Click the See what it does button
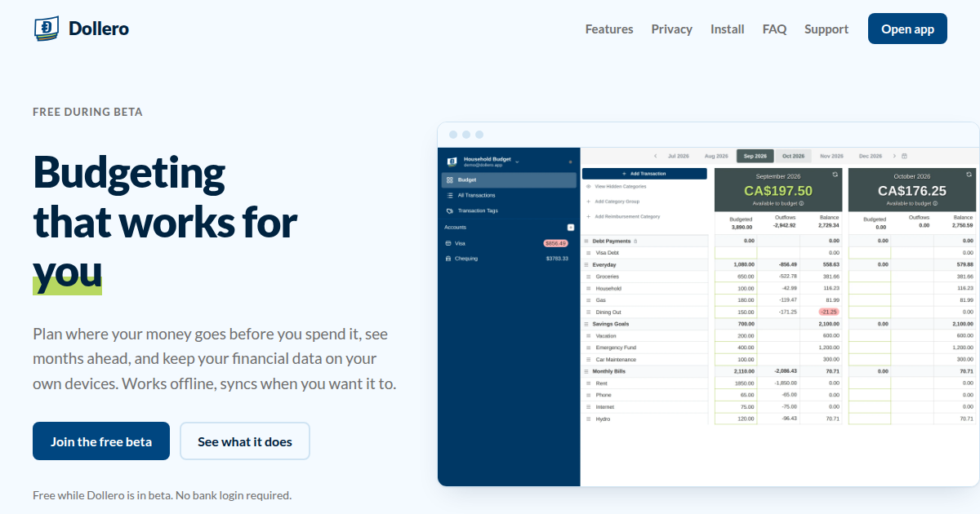Image resolution: width=980 pixels, height=514 pixels. [245, 441]
